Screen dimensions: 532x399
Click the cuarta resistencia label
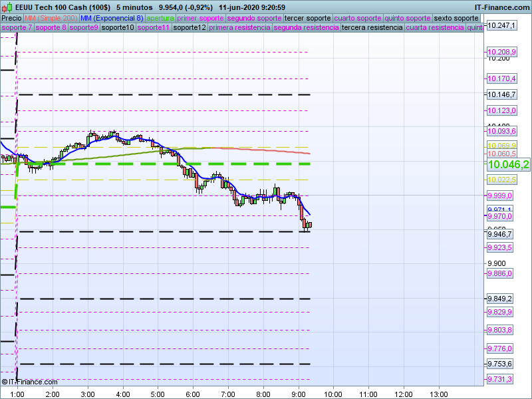tap(434, 28)
